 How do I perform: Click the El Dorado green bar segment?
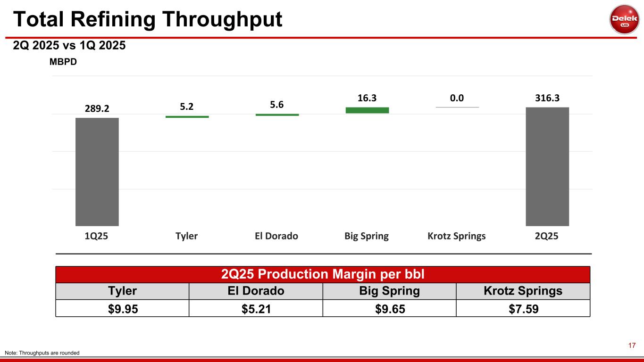[x=277, y=115]
